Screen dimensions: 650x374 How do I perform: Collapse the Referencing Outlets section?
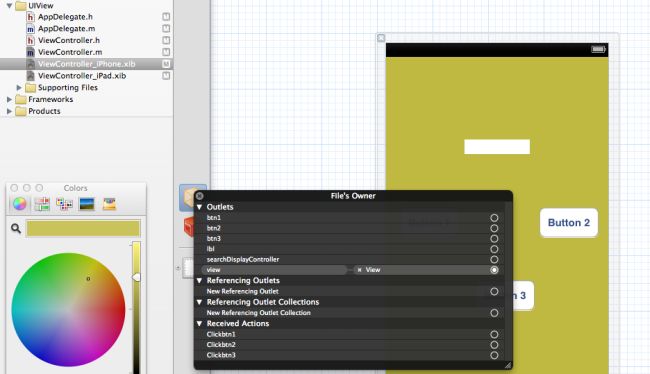click(199, 281)
